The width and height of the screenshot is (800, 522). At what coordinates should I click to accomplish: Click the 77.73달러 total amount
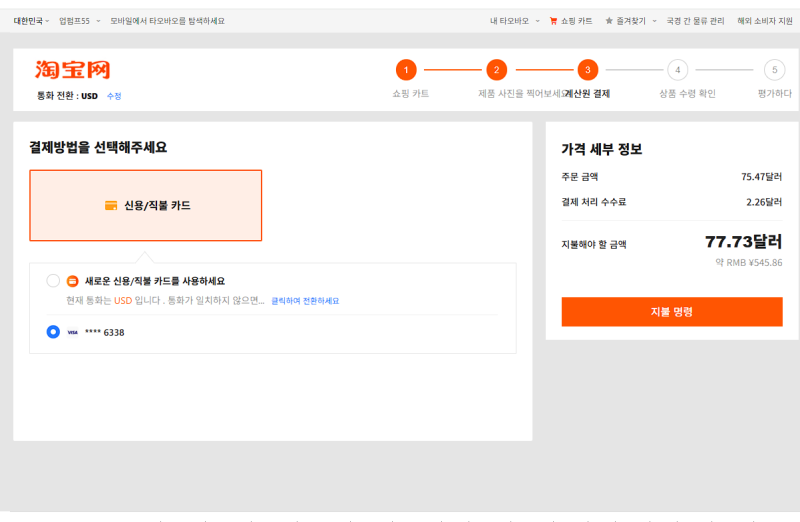coord(743,241)
